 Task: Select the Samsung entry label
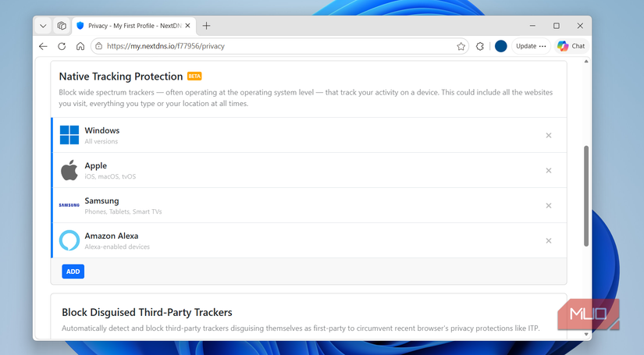pos(101,201)
